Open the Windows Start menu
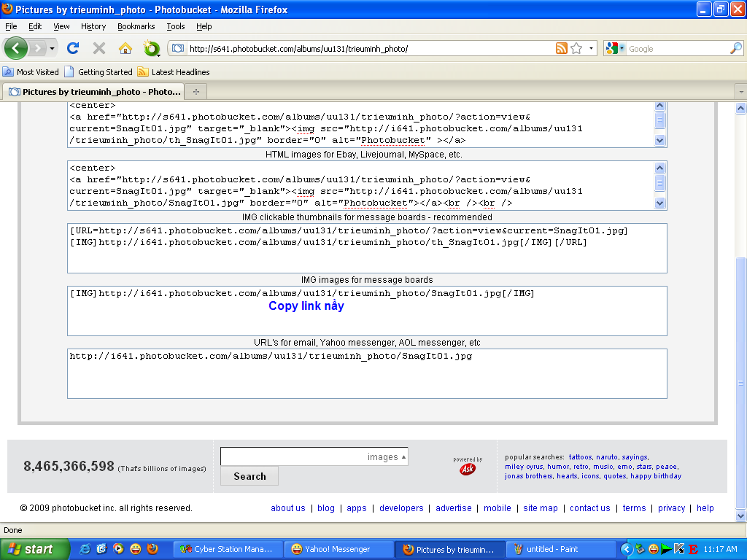The width and height of the screenshot is (747, 560). 34,549
